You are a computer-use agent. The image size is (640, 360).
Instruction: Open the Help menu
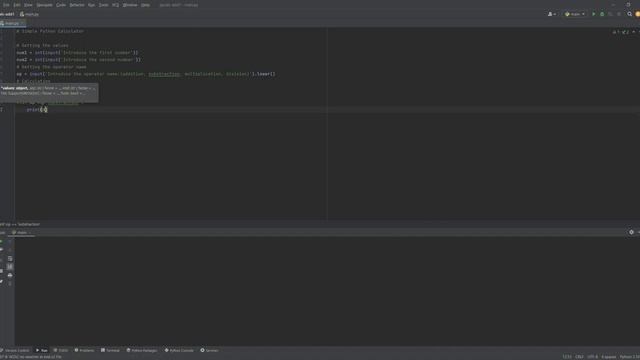145,5
